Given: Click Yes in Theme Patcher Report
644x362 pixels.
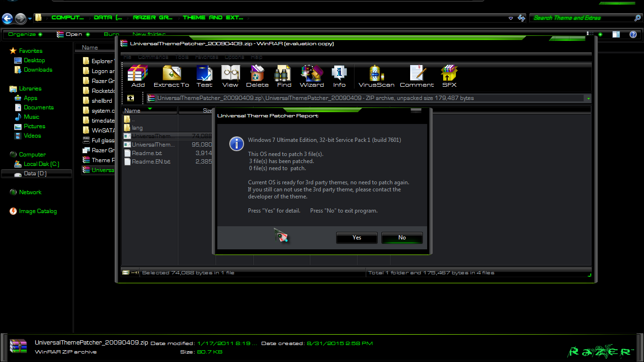Looking at the screenshot, I should pos(357,238).
